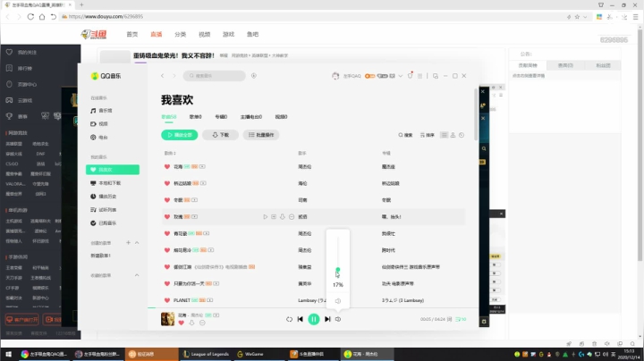
Task: Click the Windows Start button
Action: pos(8,354)
